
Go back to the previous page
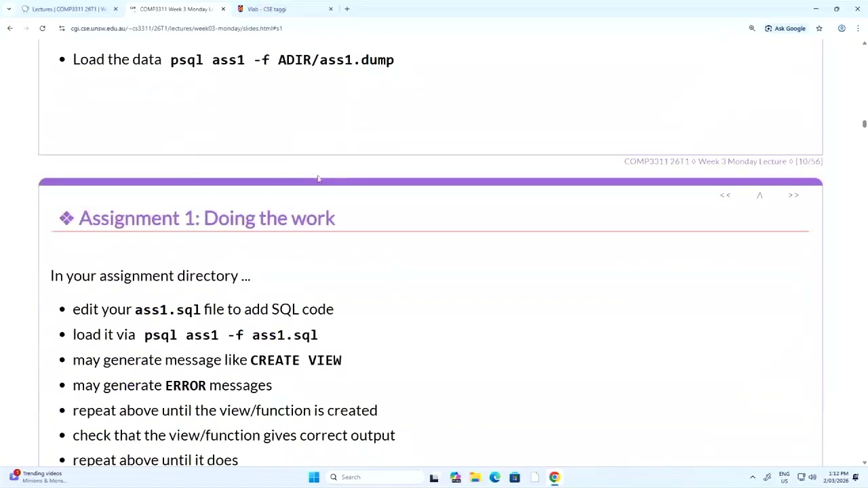coord(9,28)
